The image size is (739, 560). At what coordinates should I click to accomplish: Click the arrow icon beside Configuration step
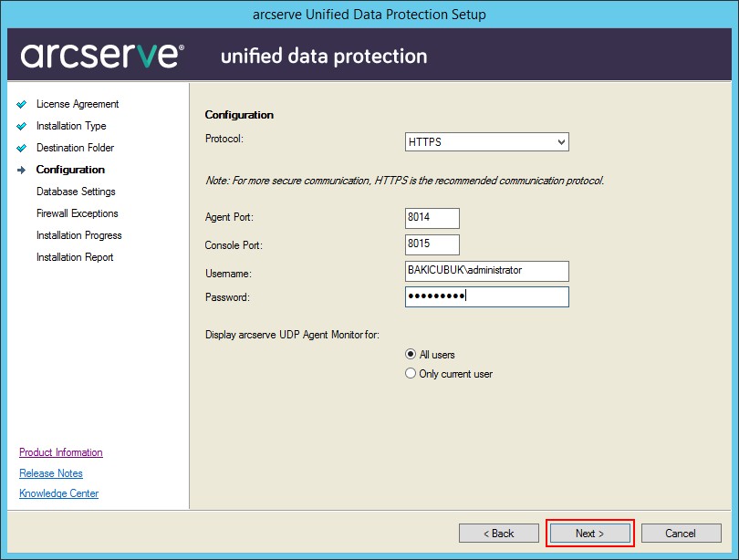click(x=22, y=170)
